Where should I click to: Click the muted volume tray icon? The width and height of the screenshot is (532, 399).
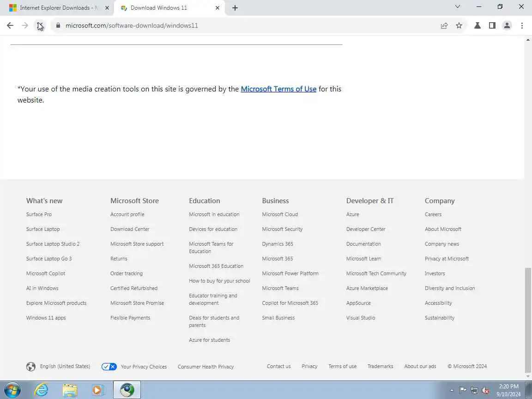[485, 391]
